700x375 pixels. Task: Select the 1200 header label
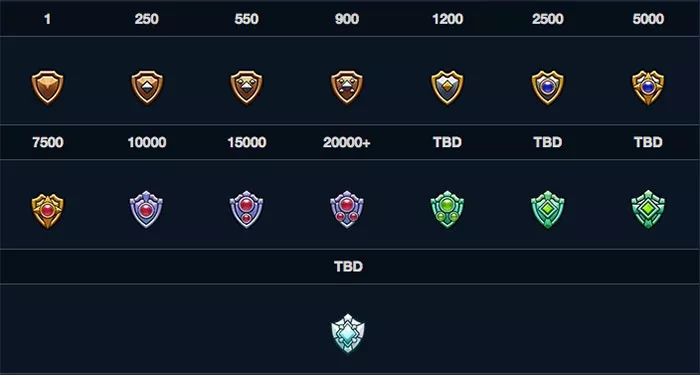(x=447, y=19)
